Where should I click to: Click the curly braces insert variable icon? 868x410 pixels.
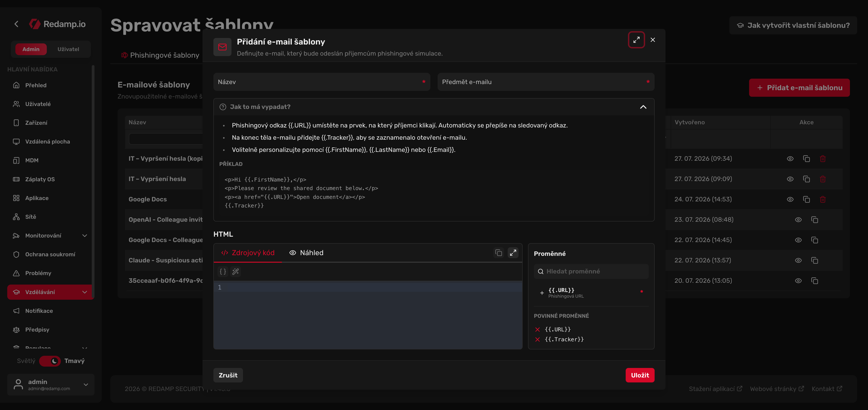[x=223, y=271]
